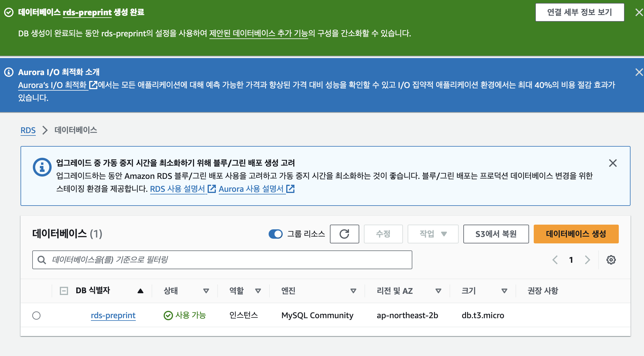644x356 pixels.
Task: Select the rds-preprint row radio button
Action: 36,316
